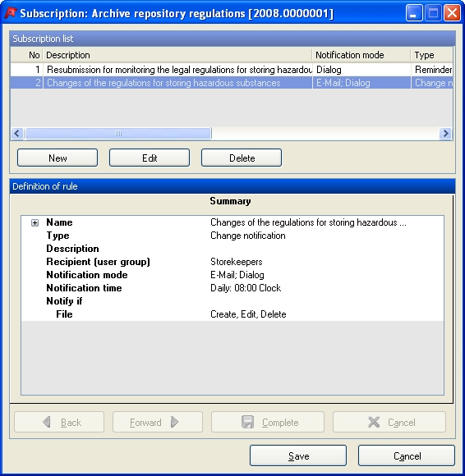Click the horizontal scrollbar right arrow
The image size is (465, 476).
click(445, 133)
